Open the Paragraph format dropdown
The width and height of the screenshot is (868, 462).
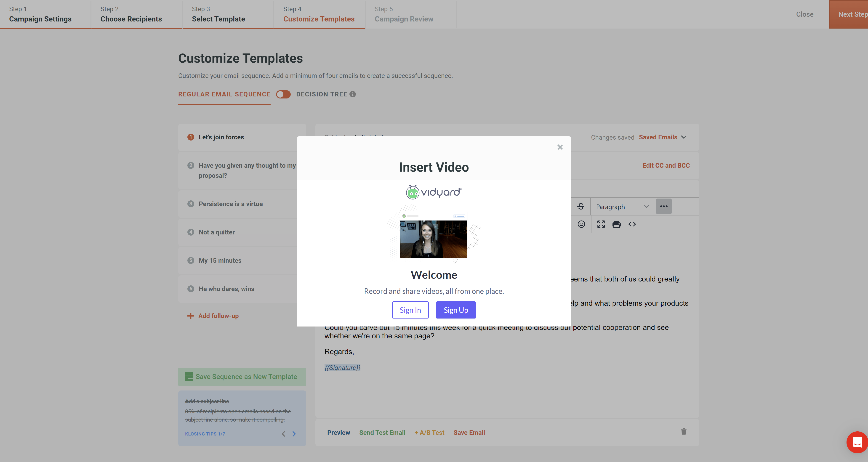coord(622,207)
